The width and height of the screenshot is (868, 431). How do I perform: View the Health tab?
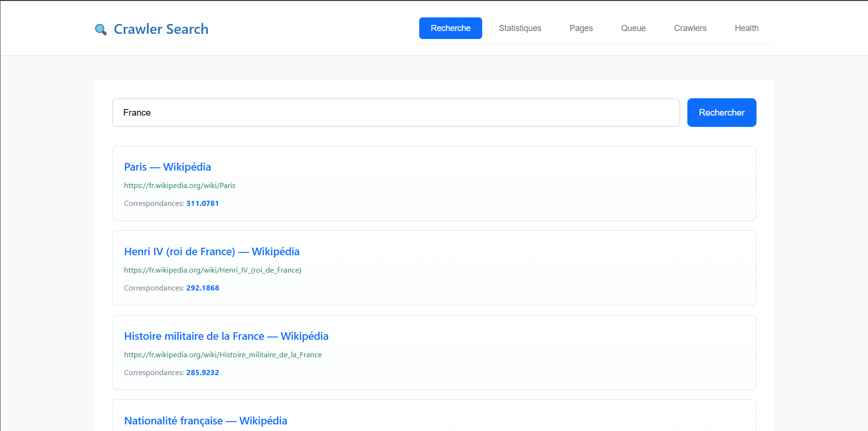point(747,28)
